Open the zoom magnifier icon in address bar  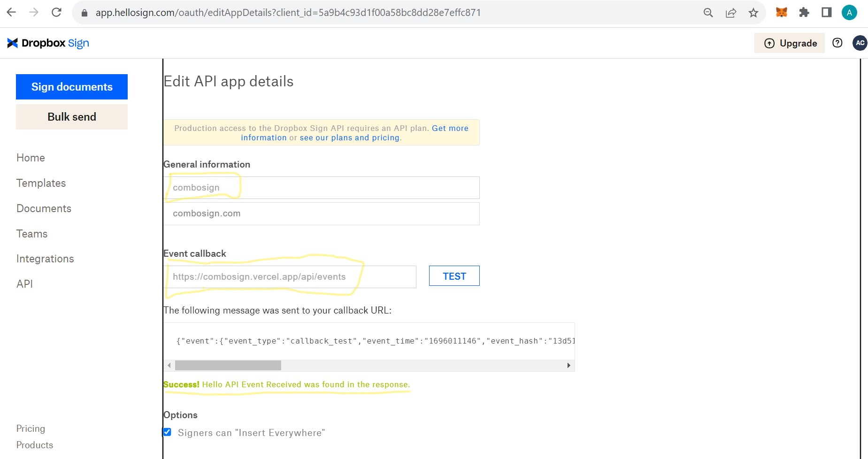[708, 13]
